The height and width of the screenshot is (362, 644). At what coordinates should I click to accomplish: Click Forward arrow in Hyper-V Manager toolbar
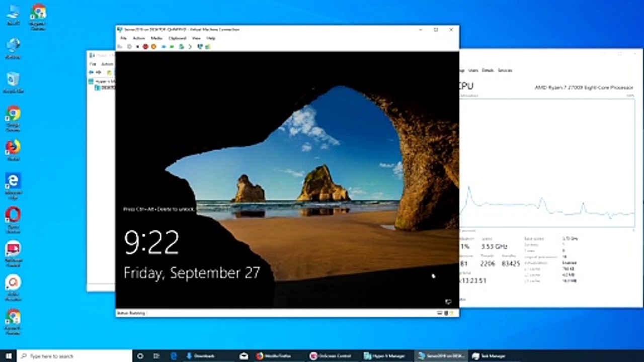(x=98, y=72)
